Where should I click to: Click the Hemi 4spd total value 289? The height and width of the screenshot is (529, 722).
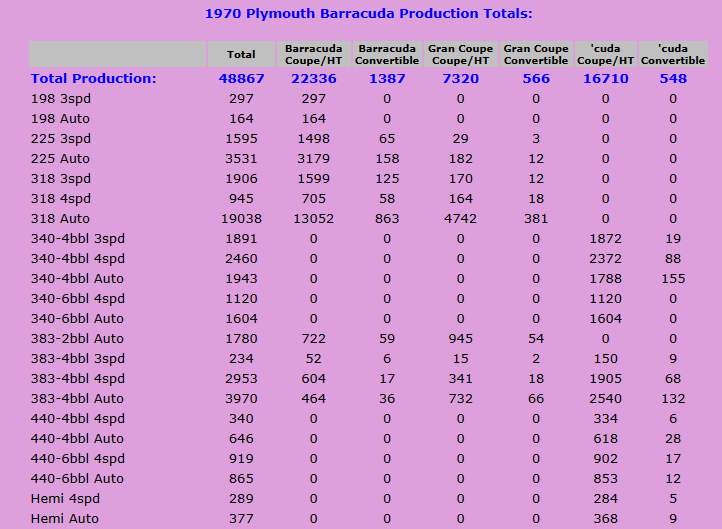(241, 499)
